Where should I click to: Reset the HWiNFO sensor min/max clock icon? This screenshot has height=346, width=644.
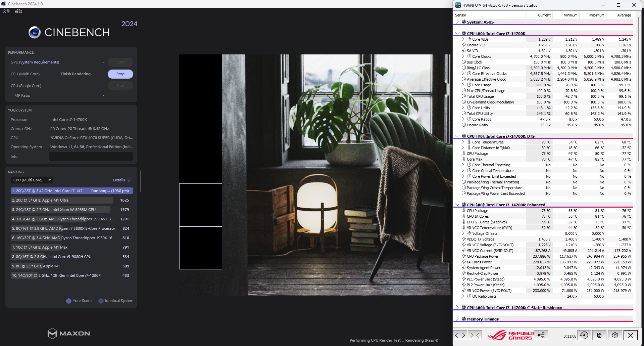tap(584, 335)
